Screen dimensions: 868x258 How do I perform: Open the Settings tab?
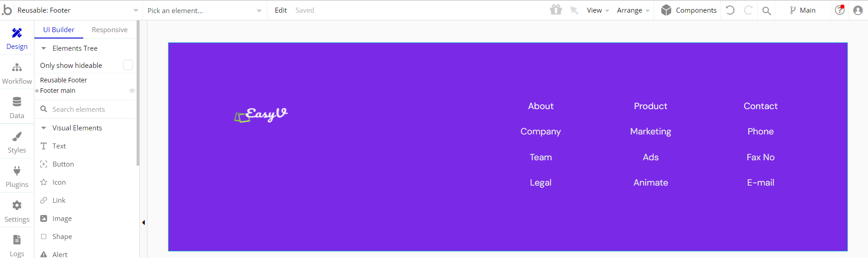(17, 211)
